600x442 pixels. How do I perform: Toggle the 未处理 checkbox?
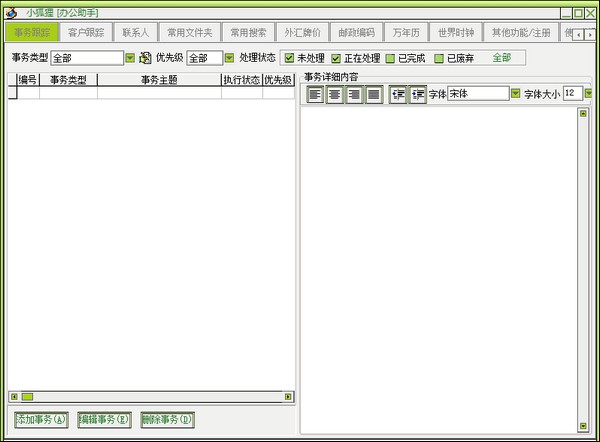[x=289, y=58]
